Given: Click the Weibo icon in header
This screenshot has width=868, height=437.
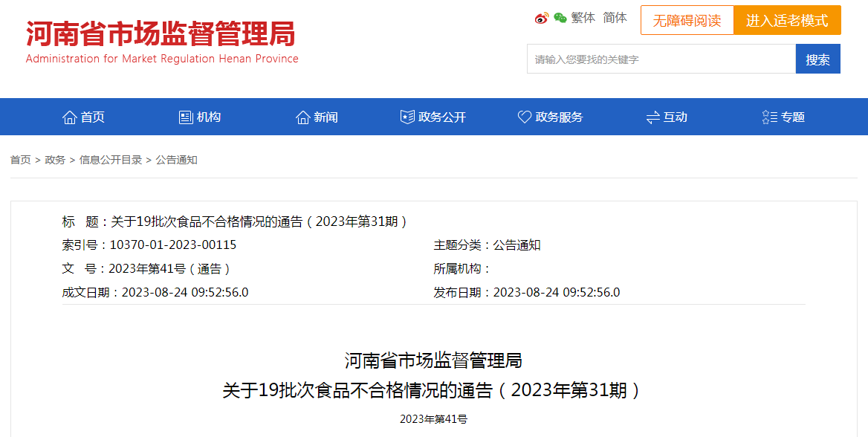Looking at the screenshot, I should [541, 19].
